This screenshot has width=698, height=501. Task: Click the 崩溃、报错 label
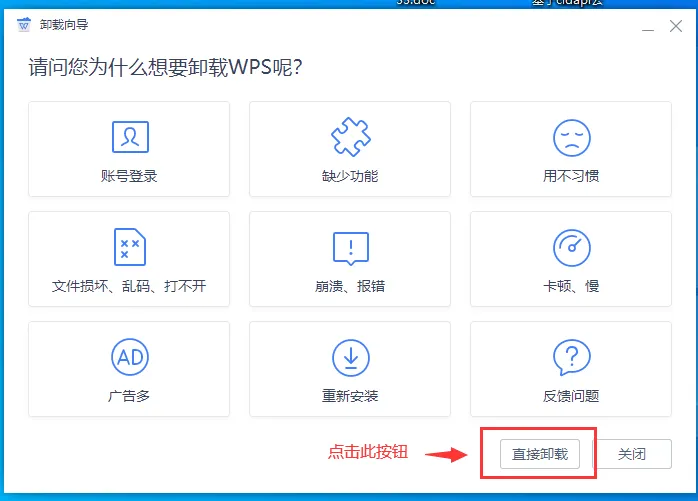point(350,286)
